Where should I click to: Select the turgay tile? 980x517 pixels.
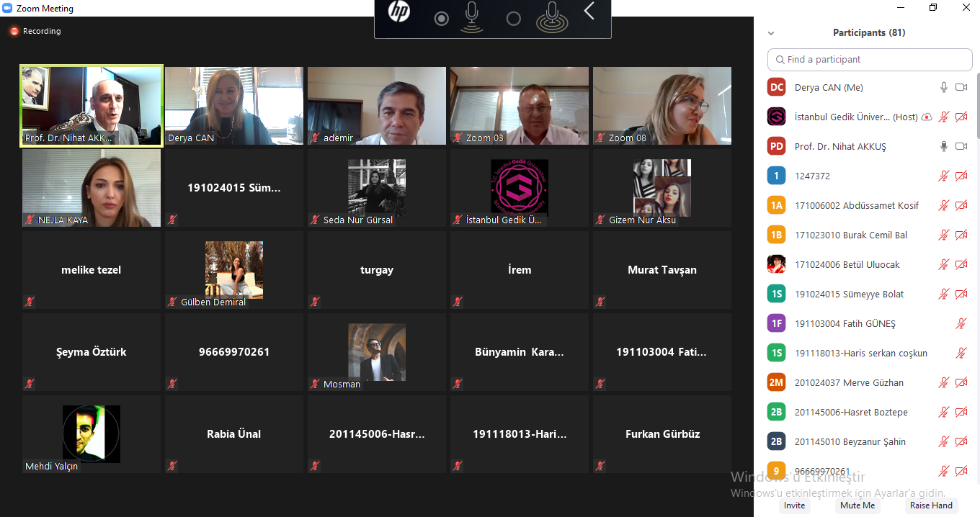click(x=377, y=270)
